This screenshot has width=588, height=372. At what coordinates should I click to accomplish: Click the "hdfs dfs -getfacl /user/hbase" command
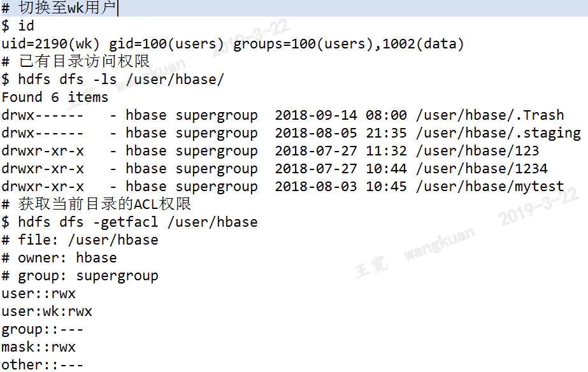[138, 222]
